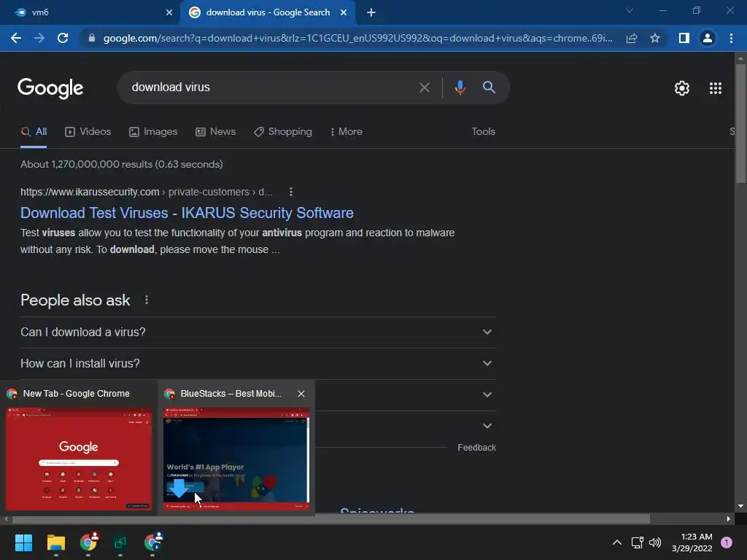Screen dimensions: 747x560
Task: Reload the current page
Action: tap(63, 38)
